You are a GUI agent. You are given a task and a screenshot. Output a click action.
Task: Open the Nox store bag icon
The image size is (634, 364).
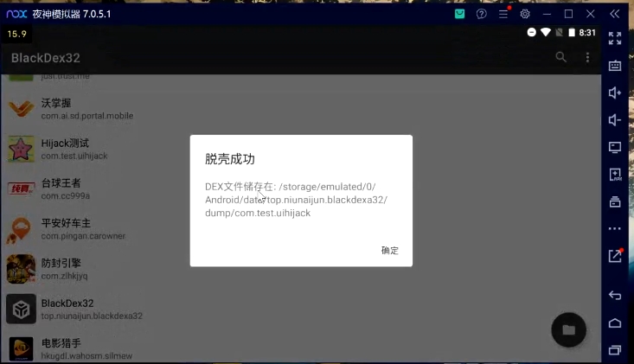pos(460,14)
